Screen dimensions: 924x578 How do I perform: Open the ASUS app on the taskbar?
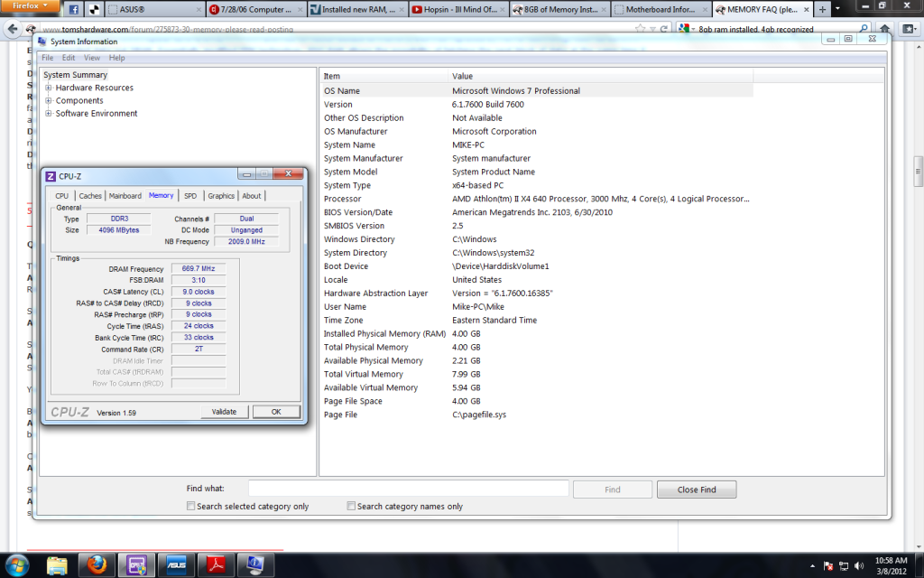[176, 565]
